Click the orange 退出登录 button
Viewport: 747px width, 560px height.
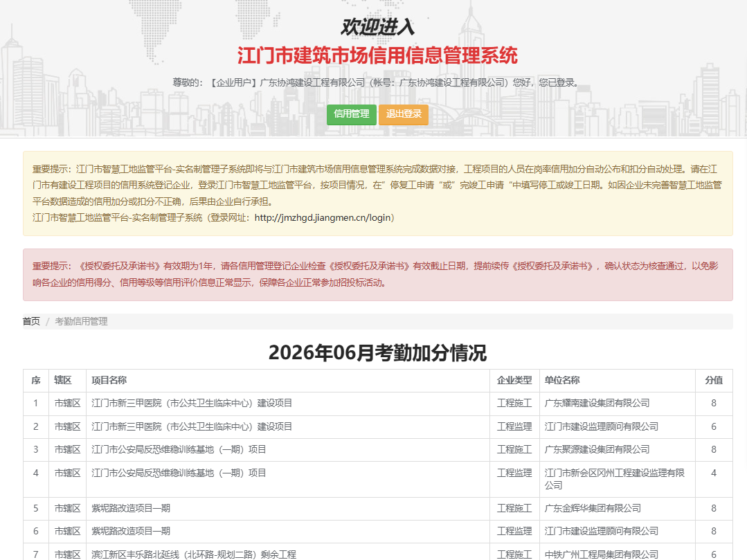(404, 114)
